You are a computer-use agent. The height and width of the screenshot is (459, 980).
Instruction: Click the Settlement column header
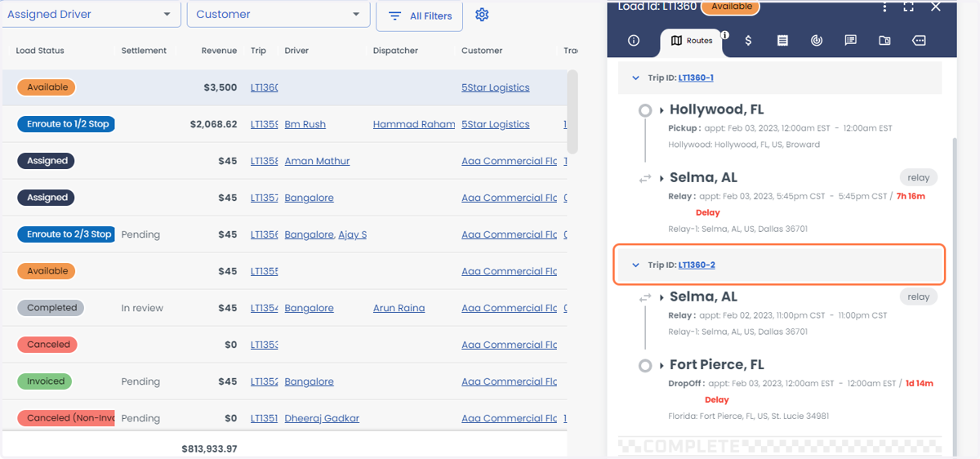point(144,51)
